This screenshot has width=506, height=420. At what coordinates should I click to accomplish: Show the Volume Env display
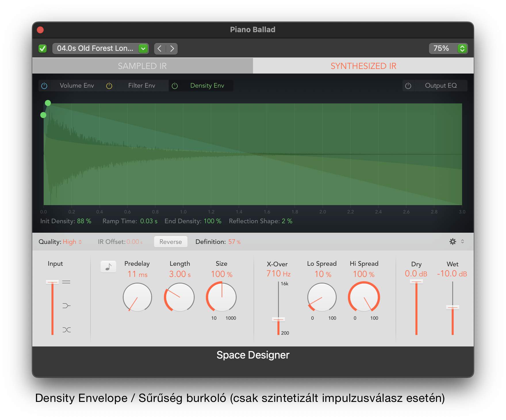tap(77, 86)
